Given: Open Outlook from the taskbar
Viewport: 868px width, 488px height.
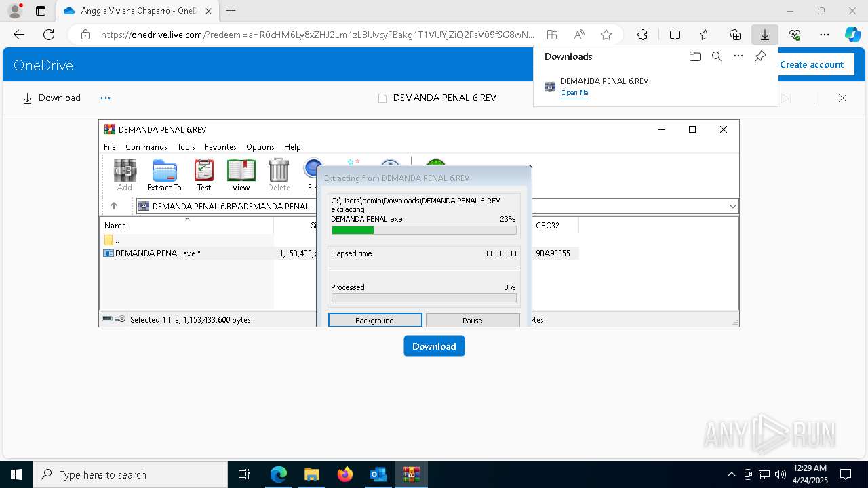Looking at the screenshot, I should [378, 474].
